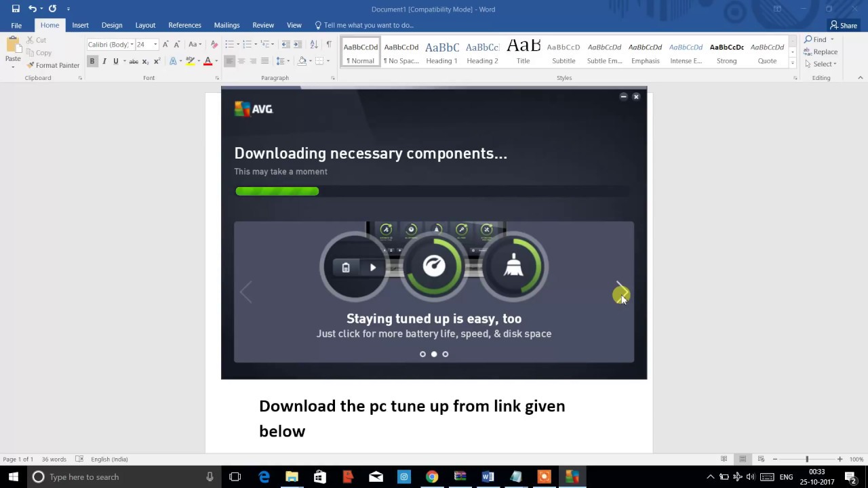Viewport: 868px width, 488px height.
Task: Click Center alignment icon
Action: 241,61
